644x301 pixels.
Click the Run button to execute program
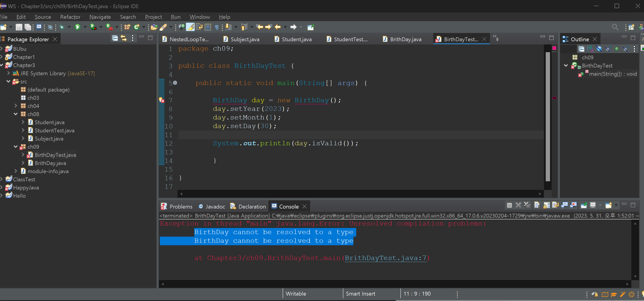pos(78,28)
